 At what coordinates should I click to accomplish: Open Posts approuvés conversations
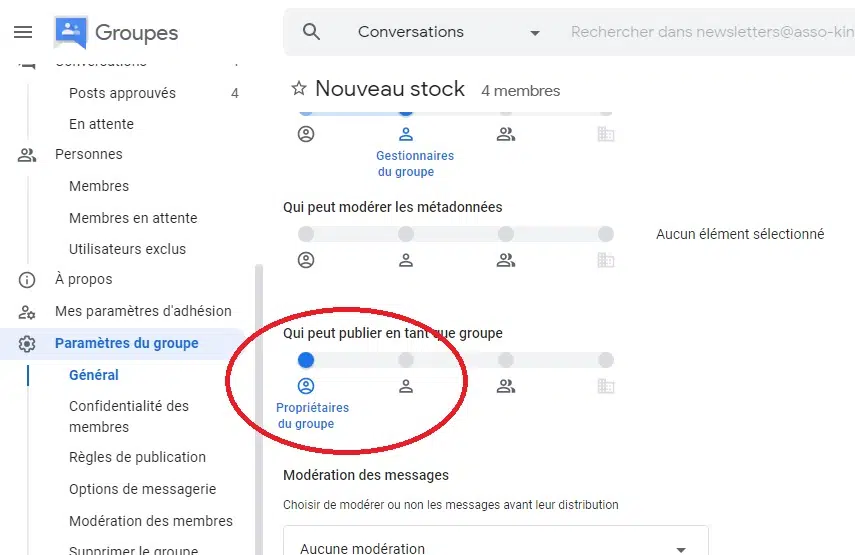tap(122, 93)
